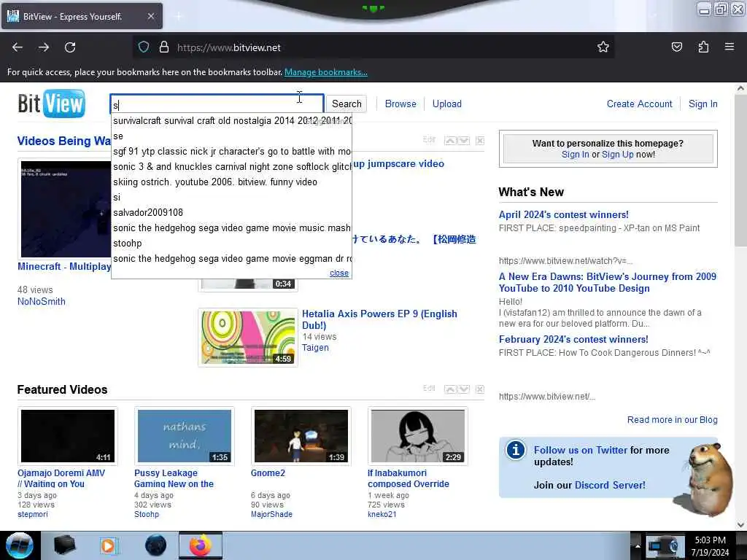The image size is (747, 560).
Task: Show hidden system tray icons
Action: (x=638, y=546)
